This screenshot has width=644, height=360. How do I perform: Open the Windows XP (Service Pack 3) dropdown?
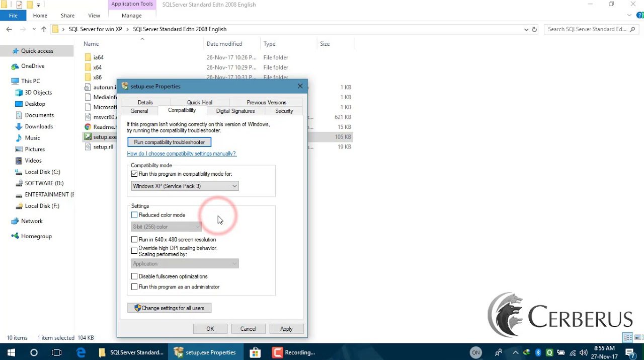185,186
